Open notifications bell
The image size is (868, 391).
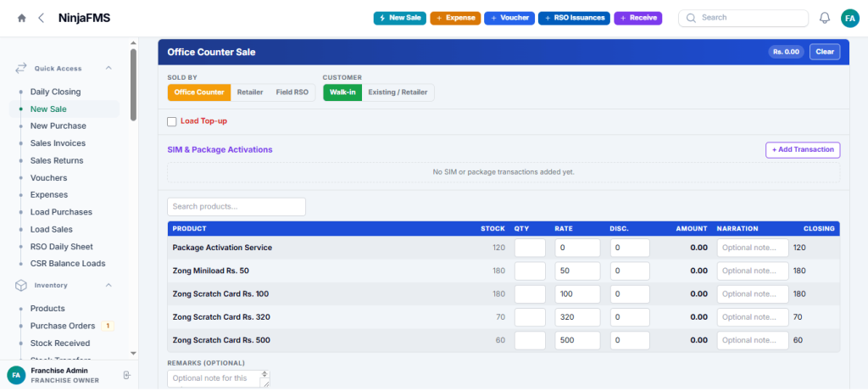[x=825, y=19]
